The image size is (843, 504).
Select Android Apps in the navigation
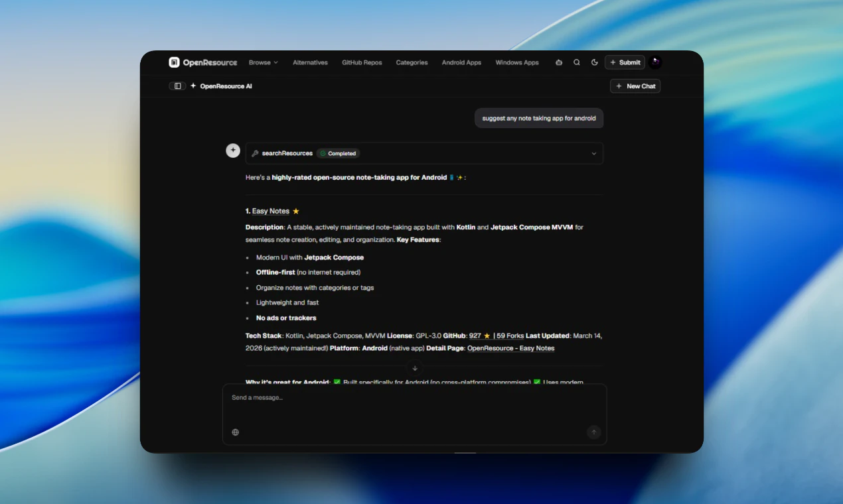(x=461, y=62)
